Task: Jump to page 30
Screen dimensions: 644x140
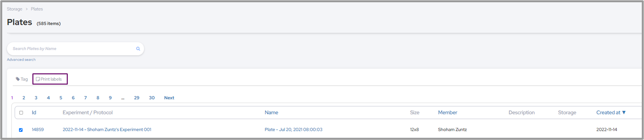Action: pos(152,98)
